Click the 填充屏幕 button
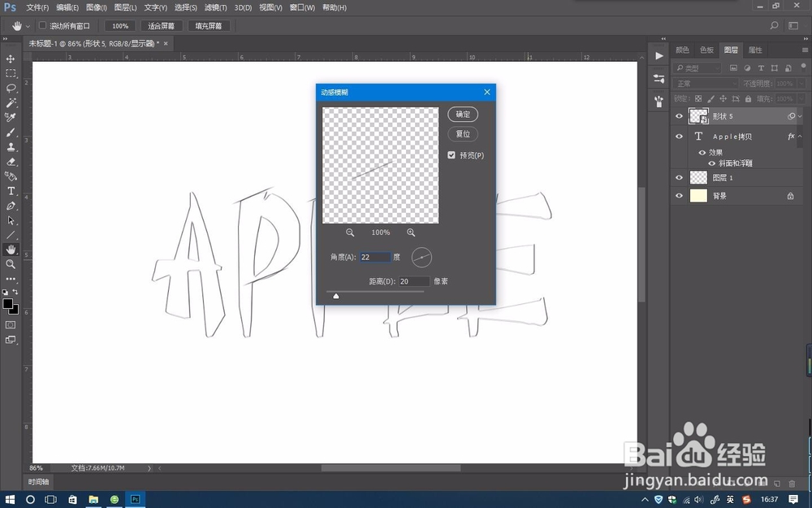This screenshot has width=812, height=508. pos(209,25)
